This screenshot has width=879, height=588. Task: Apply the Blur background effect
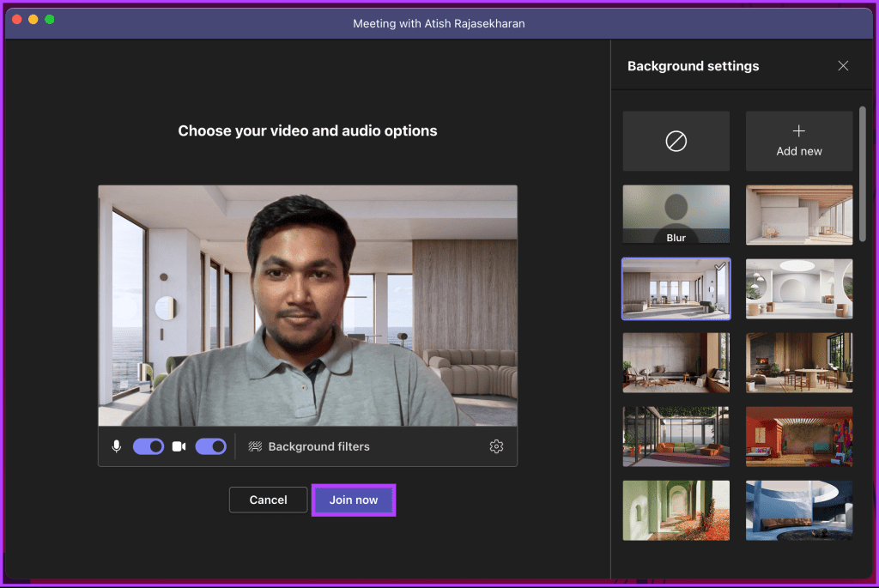(x=676, y=214)
